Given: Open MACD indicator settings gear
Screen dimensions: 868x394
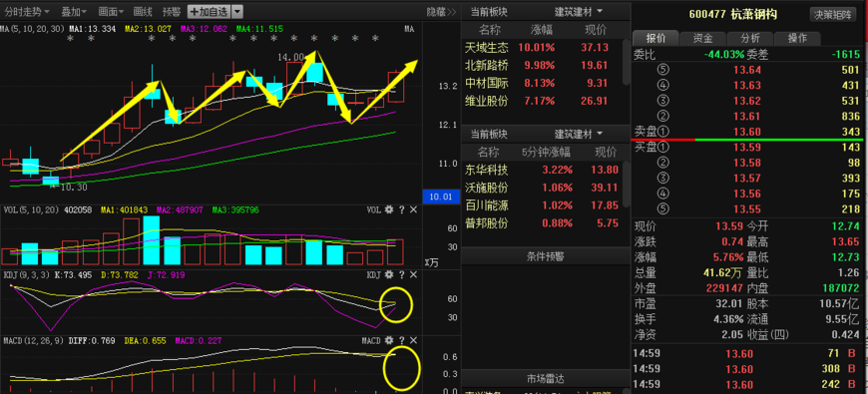Looking at the screenshot, I should [389, 340].
